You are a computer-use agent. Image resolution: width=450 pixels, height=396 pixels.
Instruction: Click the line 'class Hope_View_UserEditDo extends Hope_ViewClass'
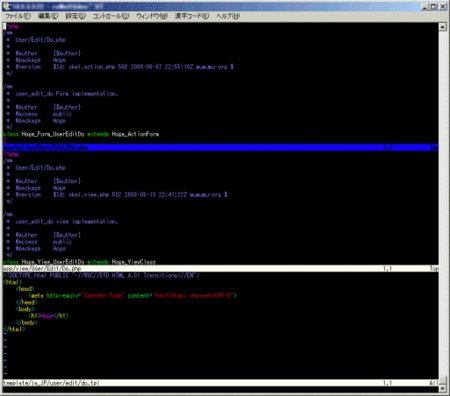(x=79, y=262)
